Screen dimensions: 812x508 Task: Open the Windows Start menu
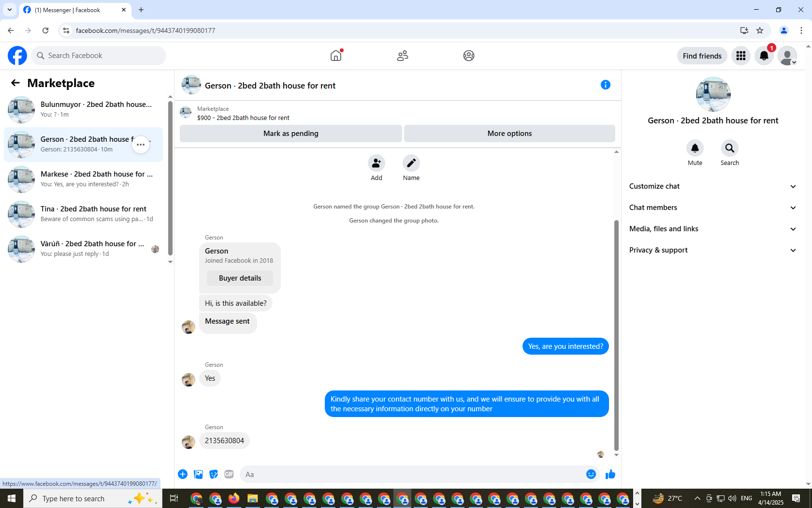12,498
